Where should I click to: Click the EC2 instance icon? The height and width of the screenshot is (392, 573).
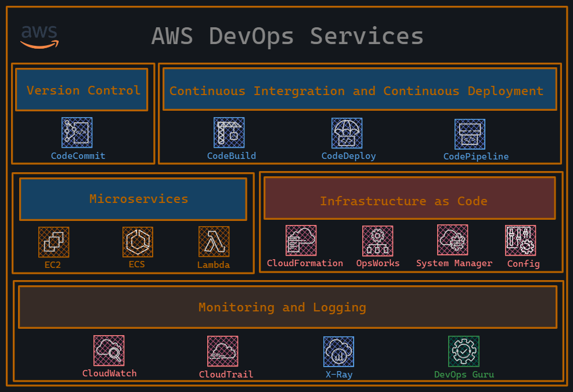coord(53,242)
